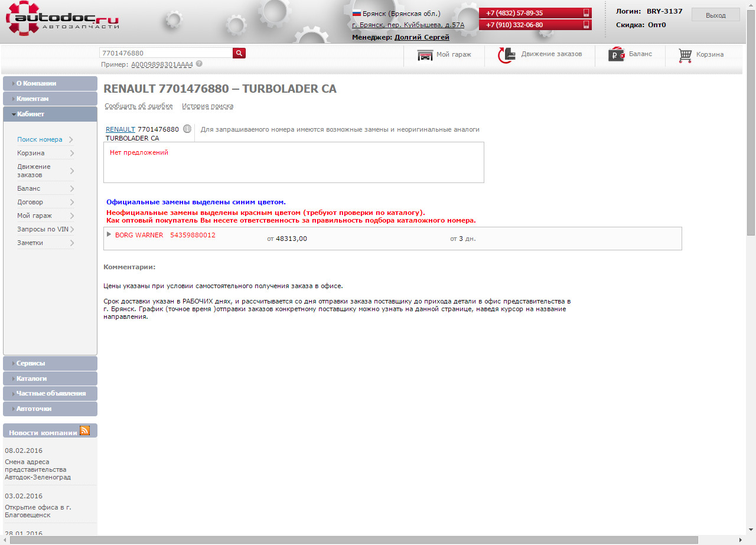Click the phone icon beside +7 (910) 332-06-80
The image size is (756, 545).
click(586, 25)
